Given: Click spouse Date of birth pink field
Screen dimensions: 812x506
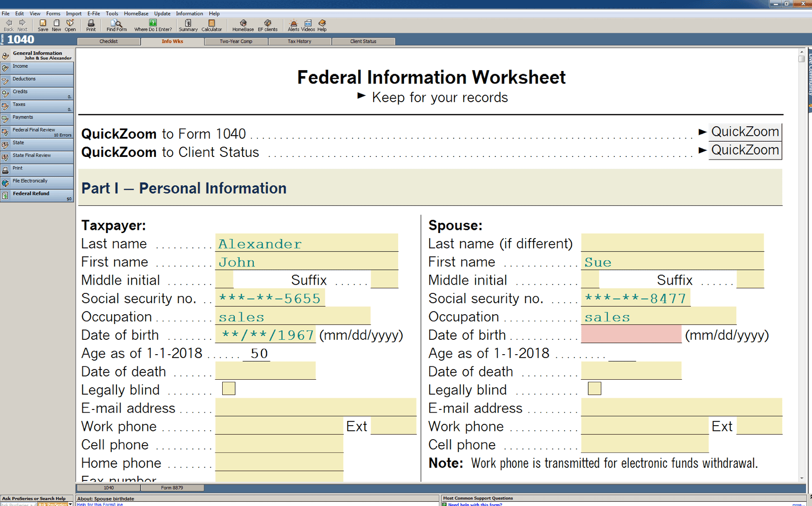Looking at the screenshot, I should (x=631, y=334).
